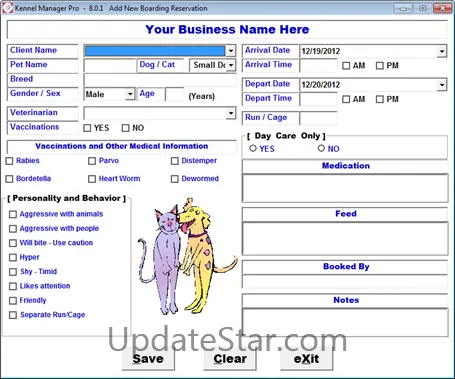Check Vaccinations YES checkbox
The height and width of the screenshot is (379, 455).
tap(87, 128)
